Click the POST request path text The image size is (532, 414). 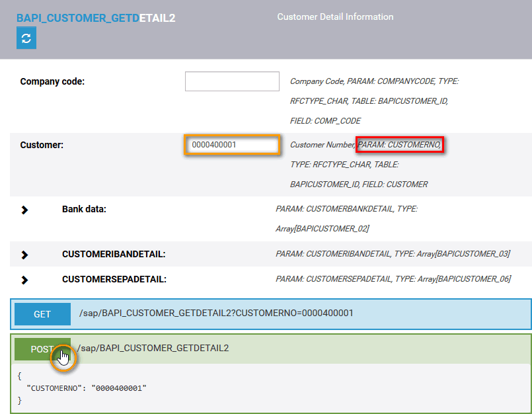[x=153, y=348]
